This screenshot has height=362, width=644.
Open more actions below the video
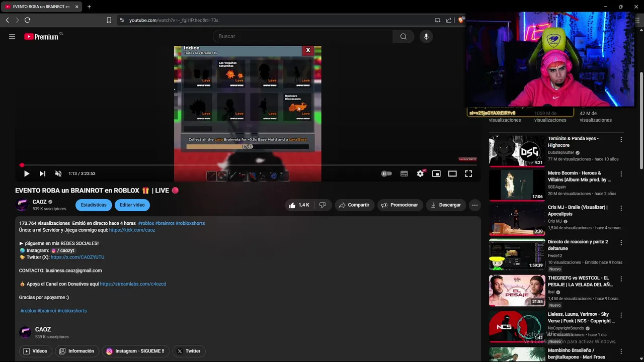(x=474, y=205)
